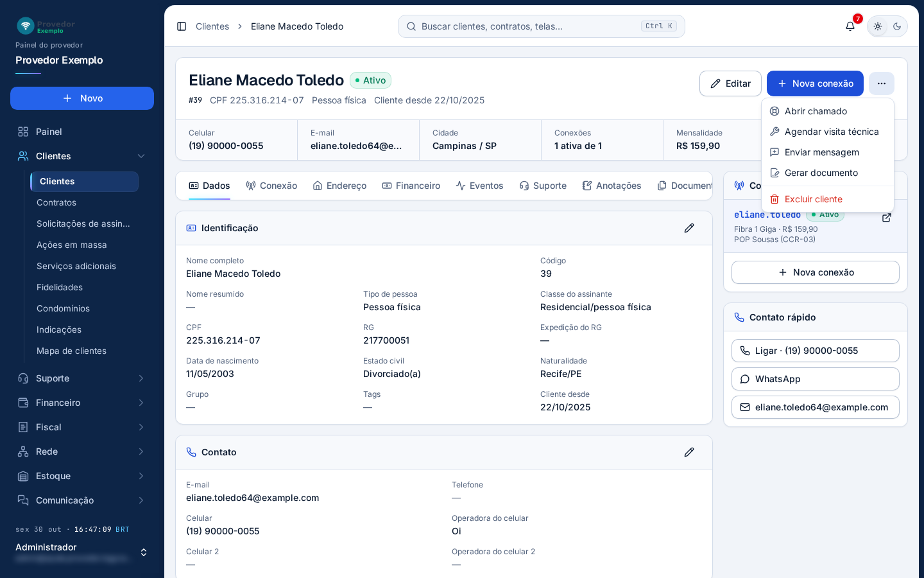Click the more options ellipsis button
Image resolution: width=924 pixels, height=578 pixels.
882,83
